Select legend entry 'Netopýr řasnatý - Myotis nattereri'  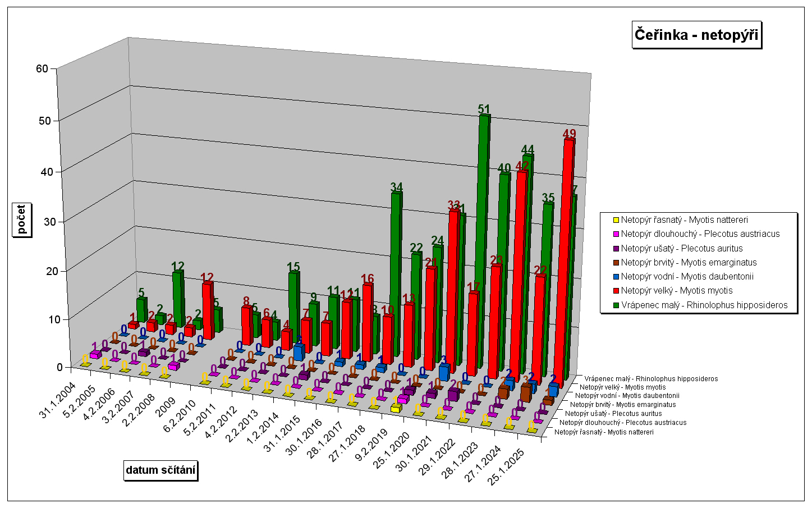(684, 220)
